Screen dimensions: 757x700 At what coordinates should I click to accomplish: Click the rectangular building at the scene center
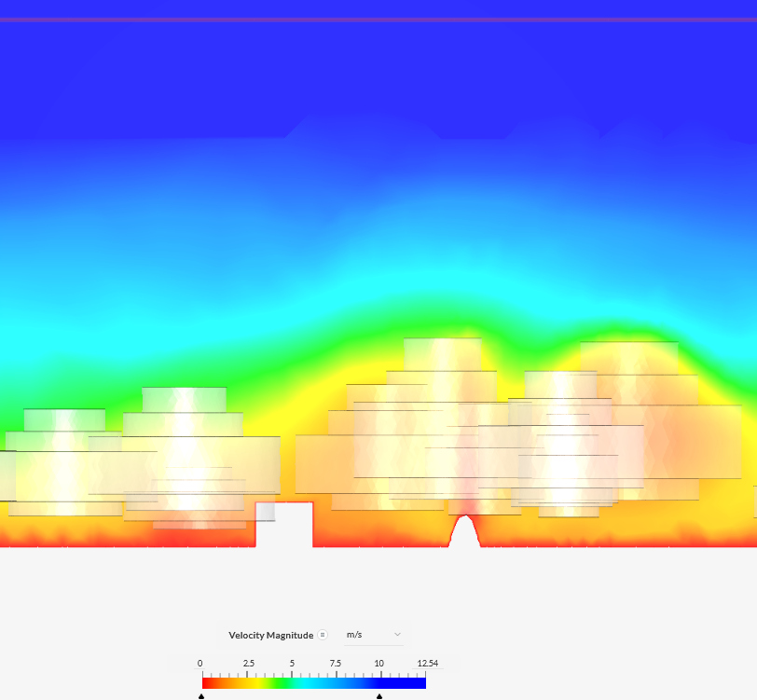(x=283, y=522)
